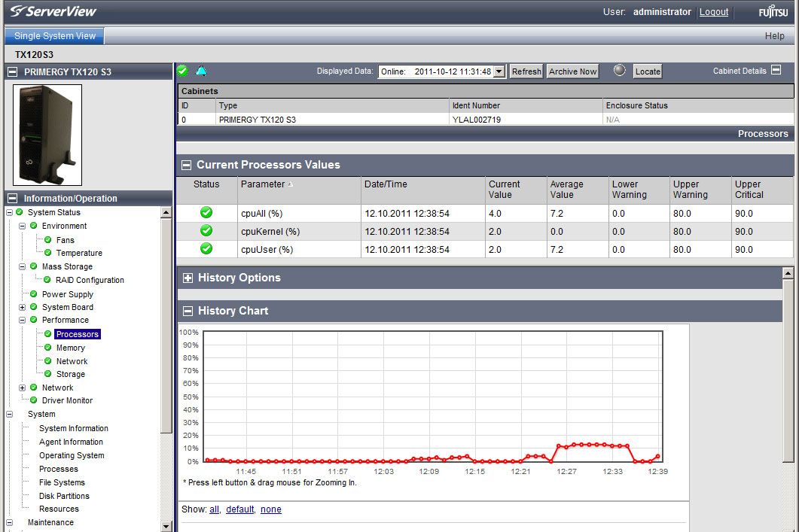This screenshot has width=799, height=532.
Task: Click the PRIMERGY server thumbnail image
Action: pyautogui.click(x=47, y=135)
